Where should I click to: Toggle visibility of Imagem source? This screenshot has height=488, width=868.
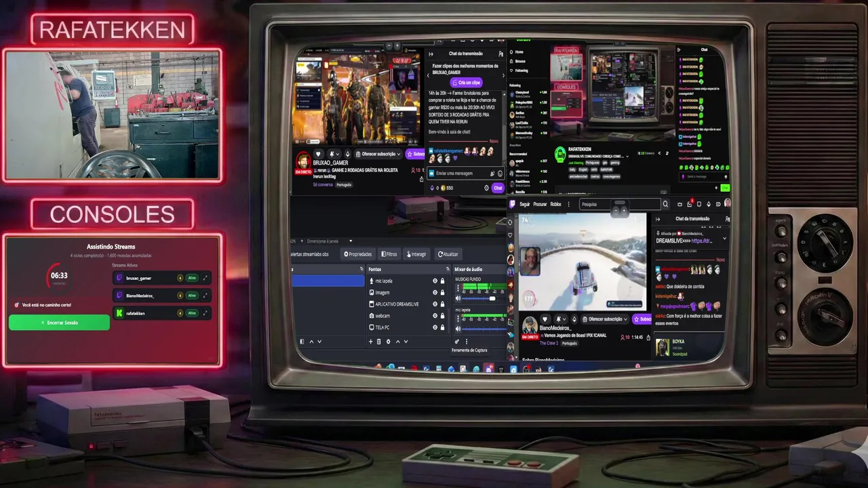coord(435,293)
